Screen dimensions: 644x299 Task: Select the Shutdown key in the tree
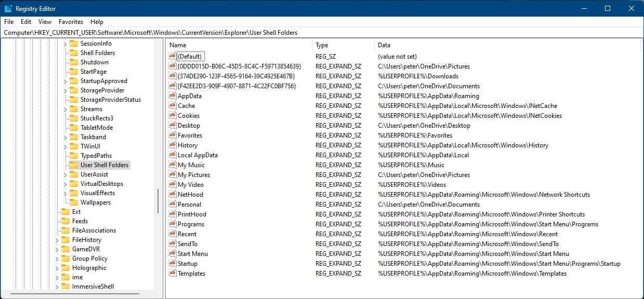coord(94,62)
